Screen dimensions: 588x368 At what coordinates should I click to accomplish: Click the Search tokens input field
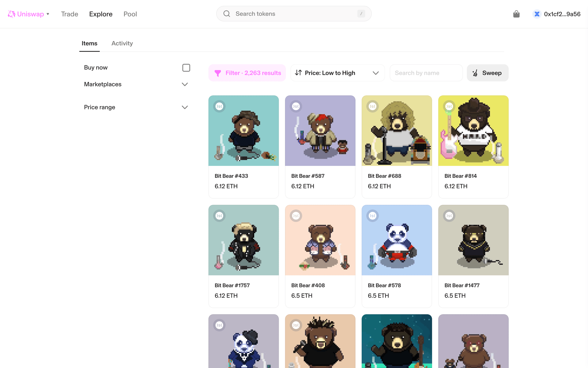click(x=294, y=14)
